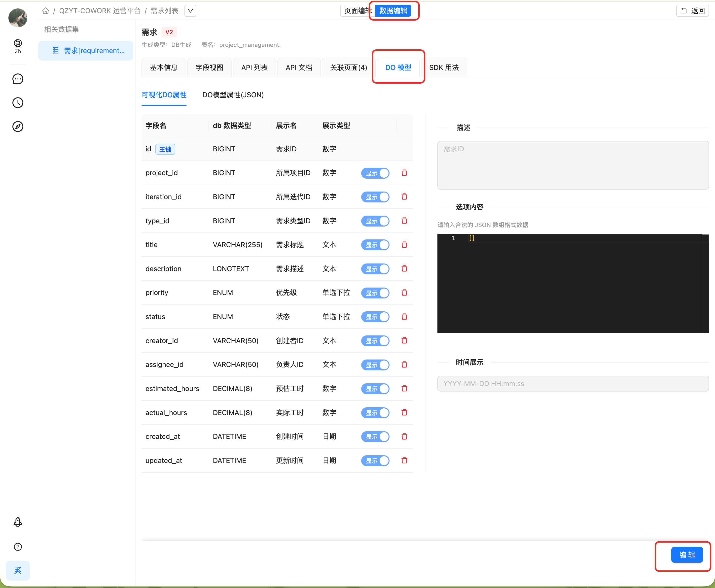Click the YYYY-MM-DD HH:mm:ss time format field
The width and height of the screenshot is (715, 588).
click(x=573, y=384)
